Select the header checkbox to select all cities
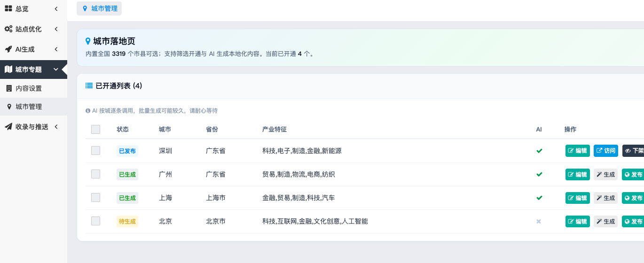This screenshot has width=644, height=263. coord(96,130)
